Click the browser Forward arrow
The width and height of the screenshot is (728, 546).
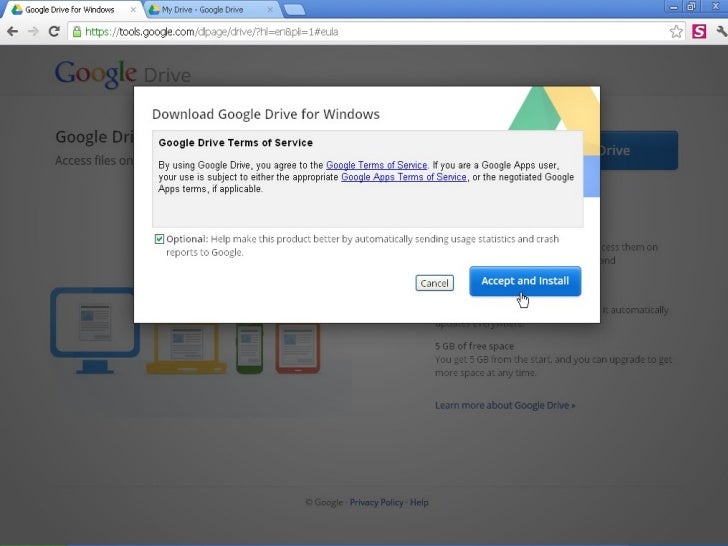tap(33, 32)
